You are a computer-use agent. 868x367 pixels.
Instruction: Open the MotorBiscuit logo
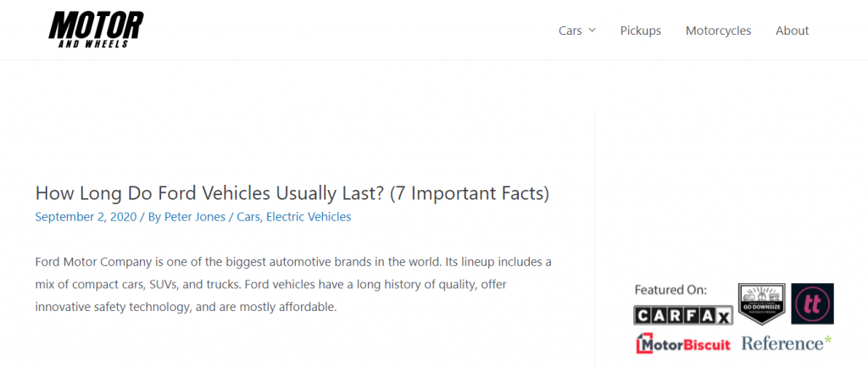683,343
